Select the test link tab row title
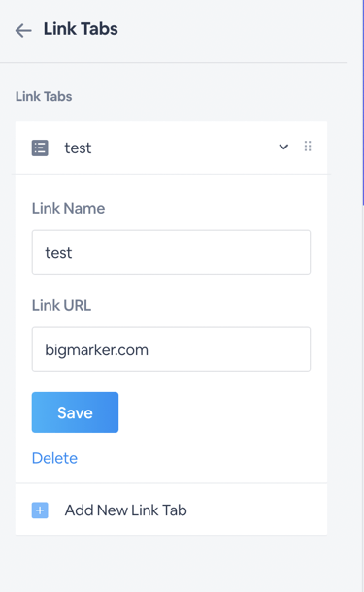 tap(78, 148)
